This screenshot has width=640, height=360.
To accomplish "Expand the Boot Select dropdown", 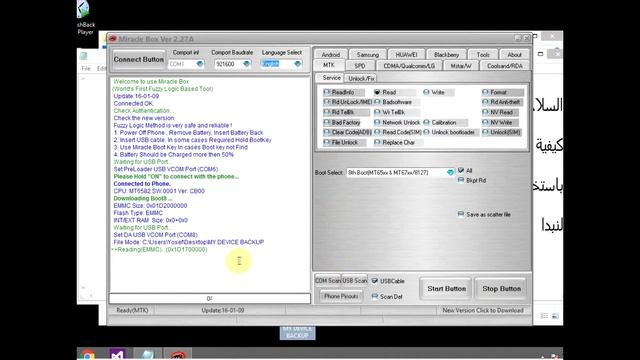I will 450,173.
